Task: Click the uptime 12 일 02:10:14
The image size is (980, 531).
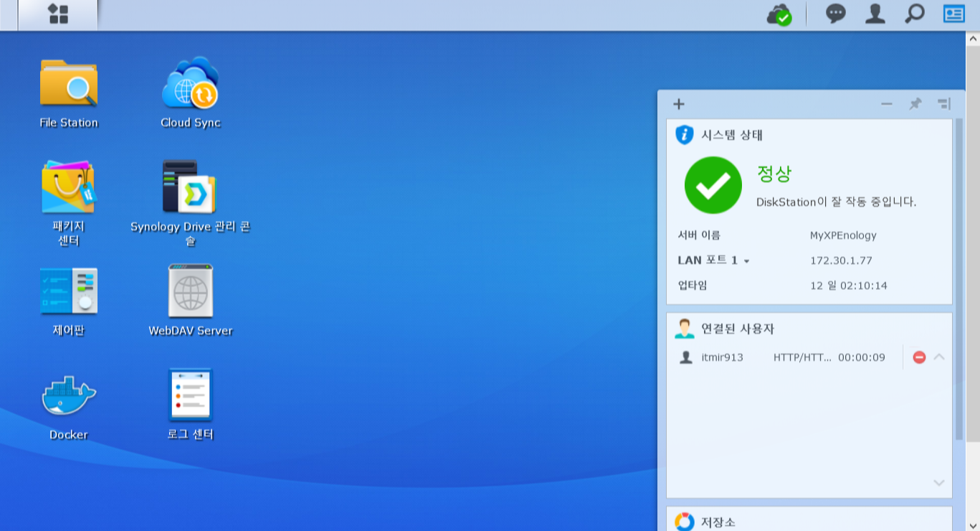Action: 849,286
